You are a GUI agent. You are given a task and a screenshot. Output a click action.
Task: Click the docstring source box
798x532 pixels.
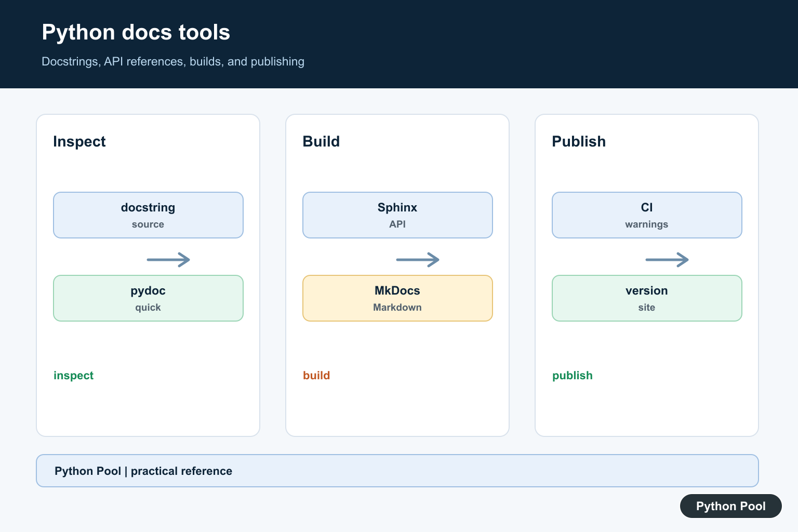point(148,215)
